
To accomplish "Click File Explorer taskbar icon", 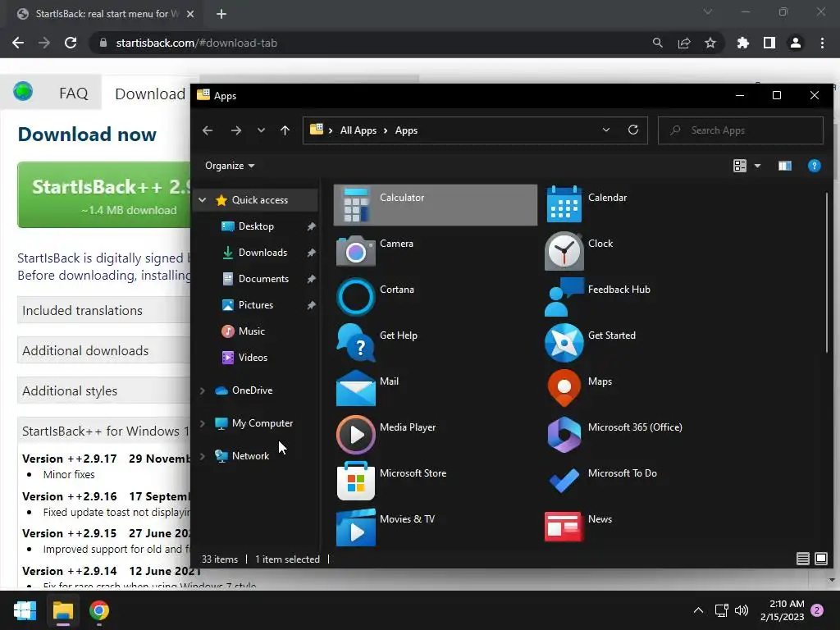I will tap(63, 610).
